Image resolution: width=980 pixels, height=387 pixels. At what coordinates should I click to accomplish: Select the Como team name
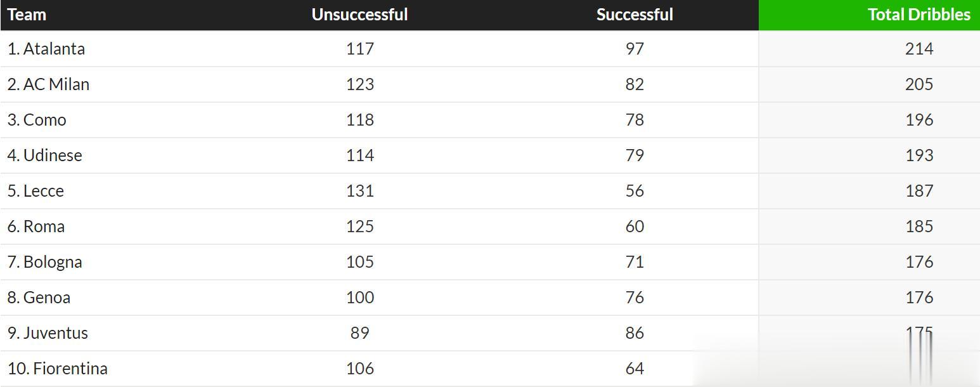point(44,120)
